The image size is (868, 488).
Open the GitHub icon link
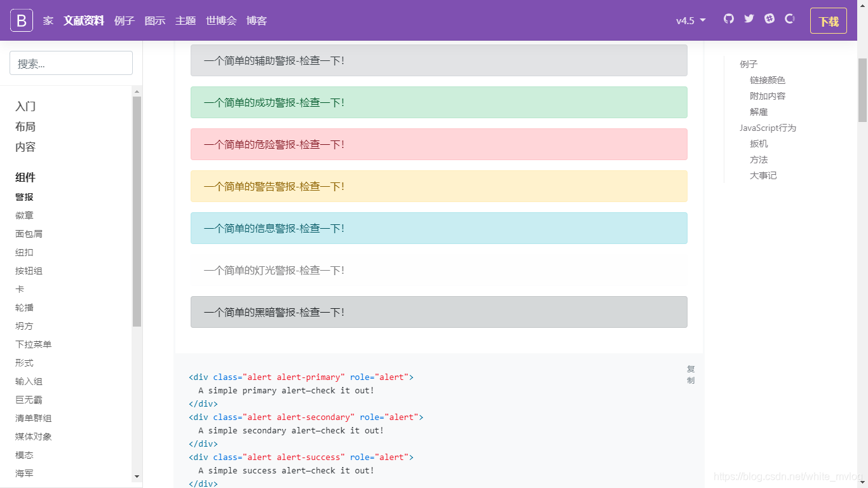tap(729, 19)
